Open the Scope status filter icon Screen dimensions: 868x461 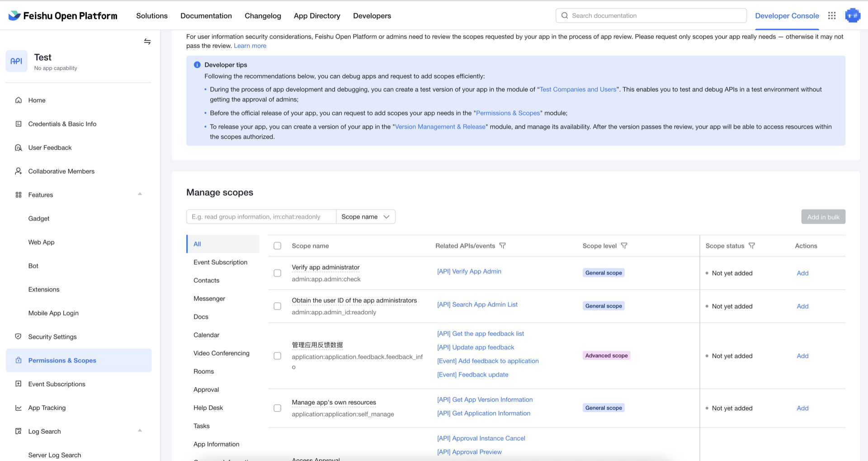[752, 246]
